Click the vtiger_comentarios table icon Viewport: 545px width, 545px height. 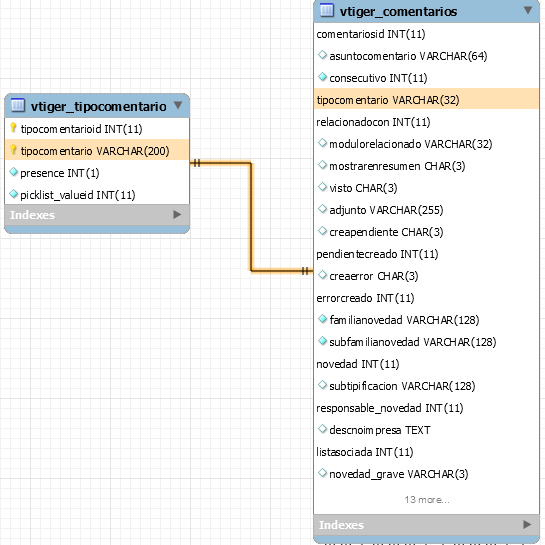pyautogui.click(x=327, y=10)
